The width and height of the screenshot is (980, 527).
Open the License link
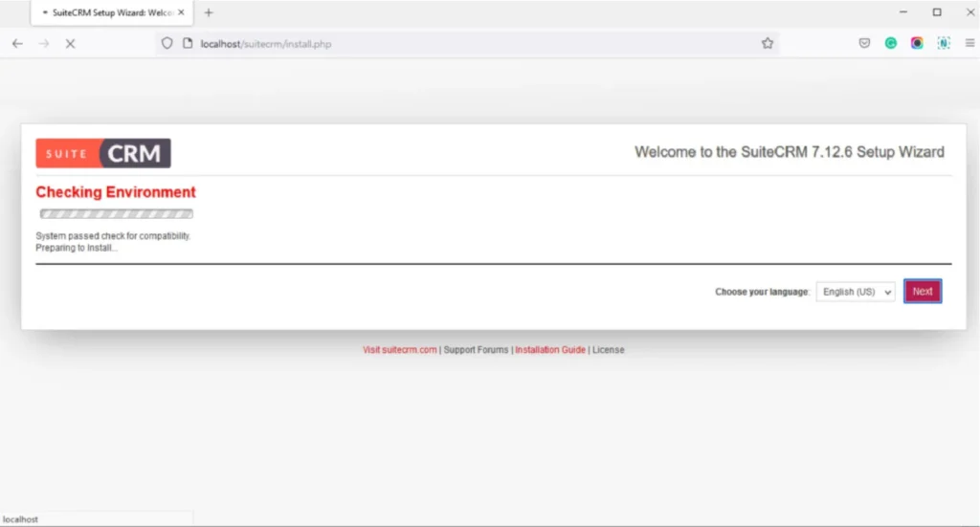tap(608, 350)
